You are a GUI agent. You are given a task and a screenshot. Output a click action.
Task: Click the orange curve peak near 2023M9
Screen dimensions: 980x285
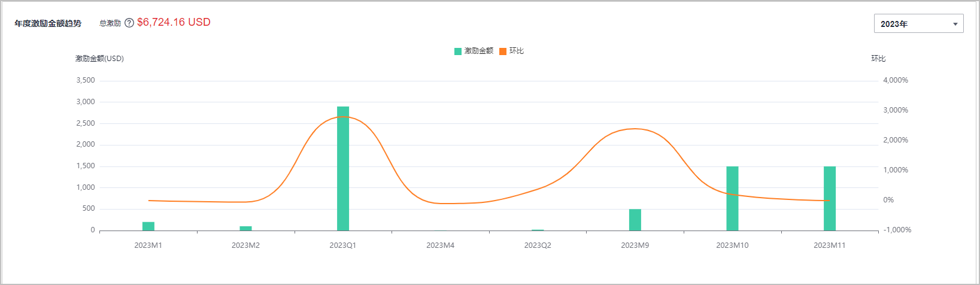[635, 129]
